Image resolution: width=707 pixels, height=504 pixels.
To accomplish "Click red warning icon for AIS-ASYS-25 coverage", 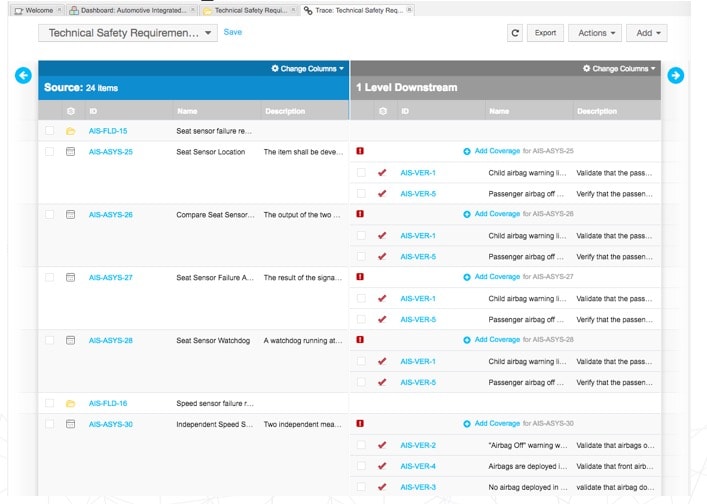I will (360, 151).
